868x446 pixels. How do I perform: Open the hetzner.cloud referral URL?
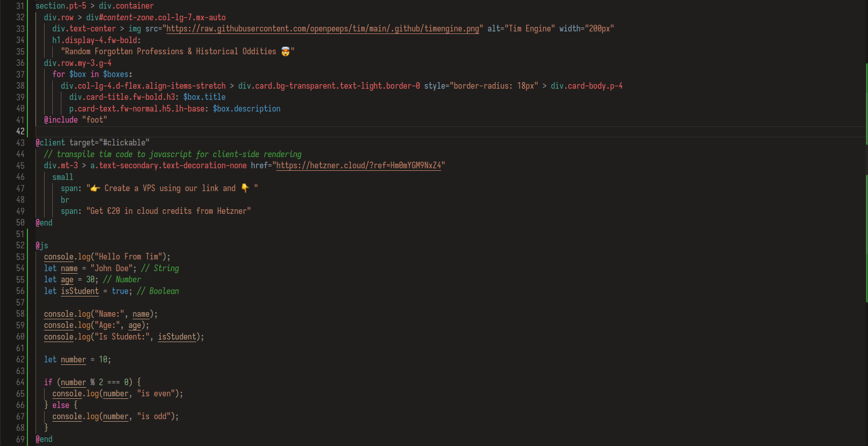pyautogui.click(x=359, y=166)
